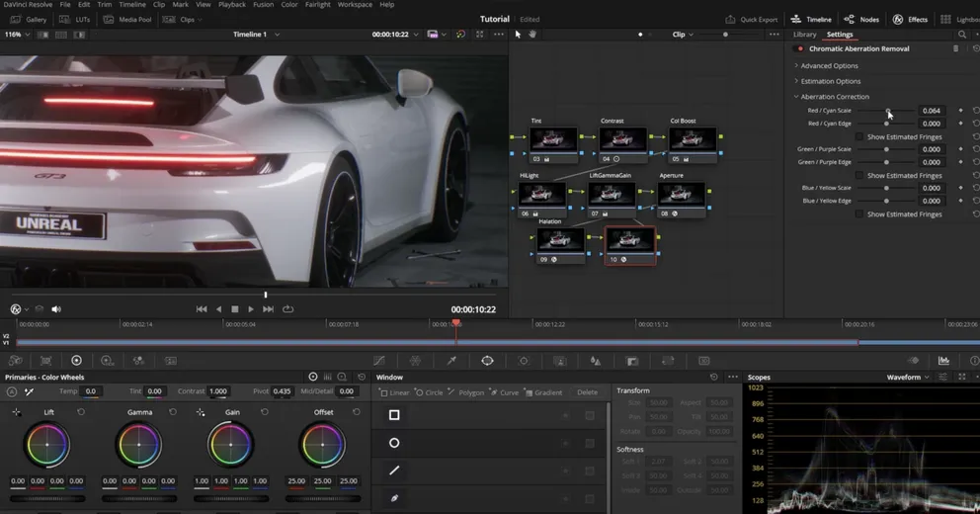Open the Scopes palette icon
980x514 pixels.
pyautogui.click(x=943, y=361)
